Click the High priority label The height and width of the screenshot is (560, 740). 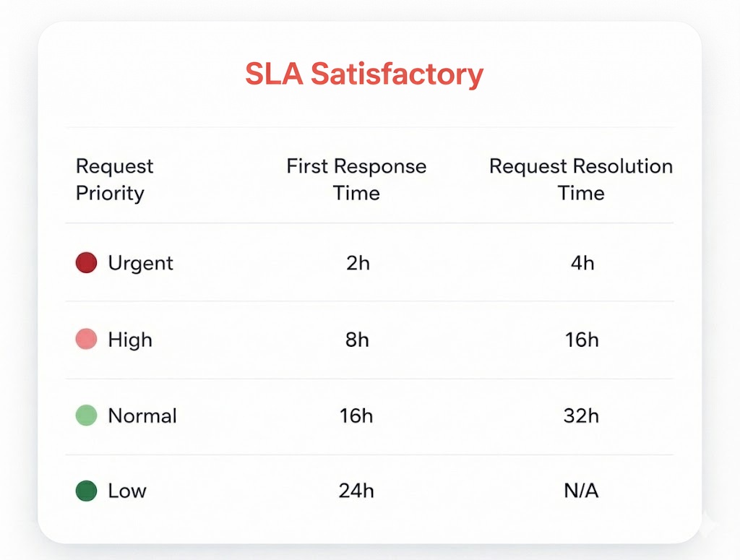pos(130,340)
